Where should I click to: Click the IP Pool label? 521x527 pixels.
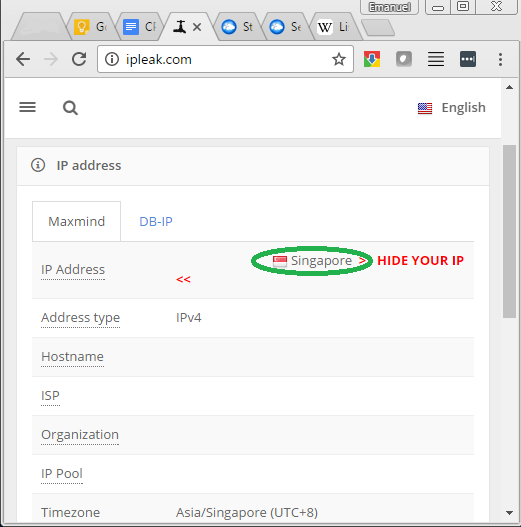62,474
